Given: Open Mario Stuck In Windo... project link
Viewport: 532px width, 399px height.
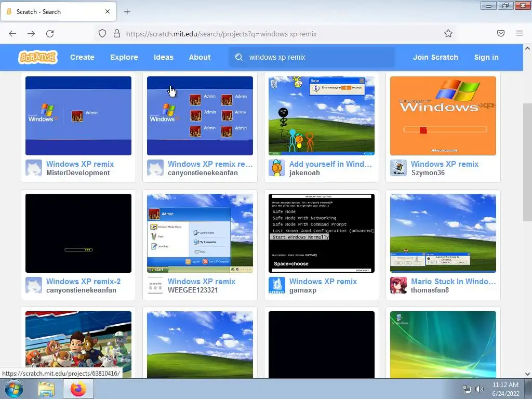Looking at the screenshot, I should 453,281.
